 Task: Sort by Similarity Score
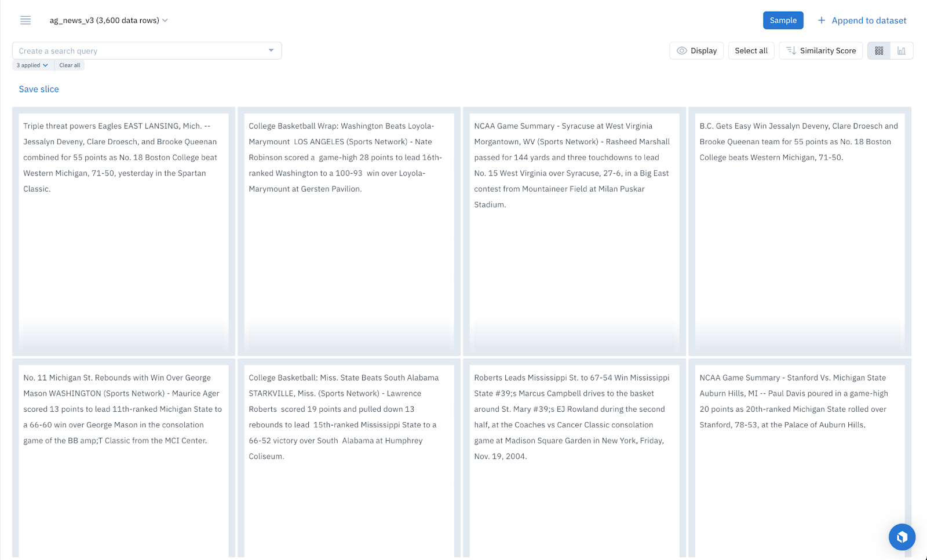(821, 51)
